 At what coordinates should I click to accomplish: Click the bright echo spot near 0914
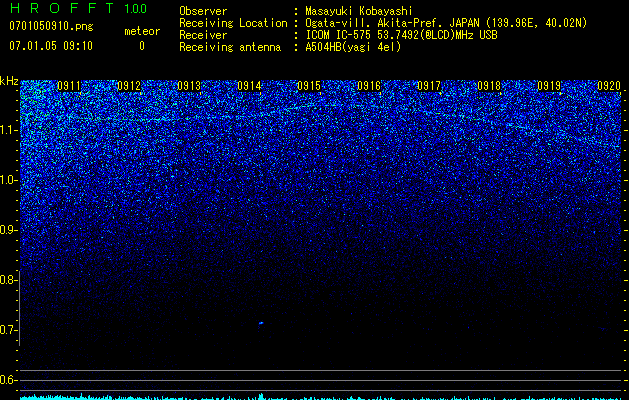point(261,323)
